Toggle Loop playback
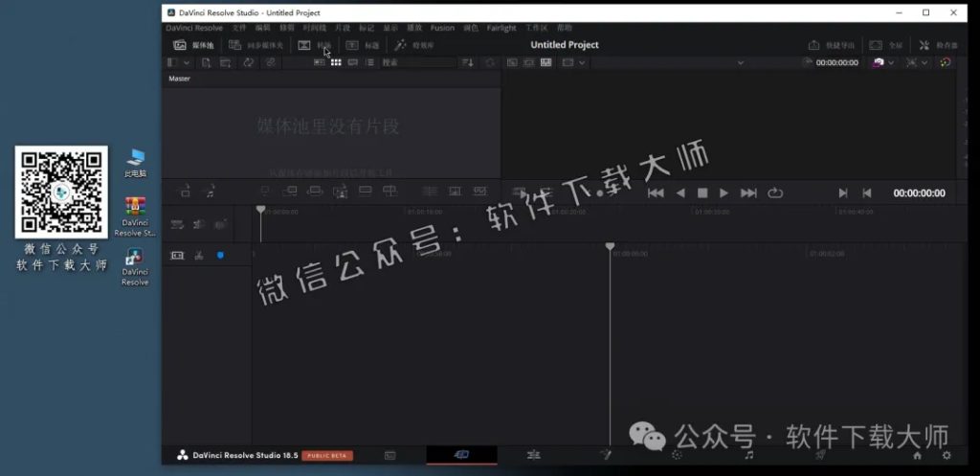Image resolution: width=980 pixels, height=476 pixels. click(775, 193)
